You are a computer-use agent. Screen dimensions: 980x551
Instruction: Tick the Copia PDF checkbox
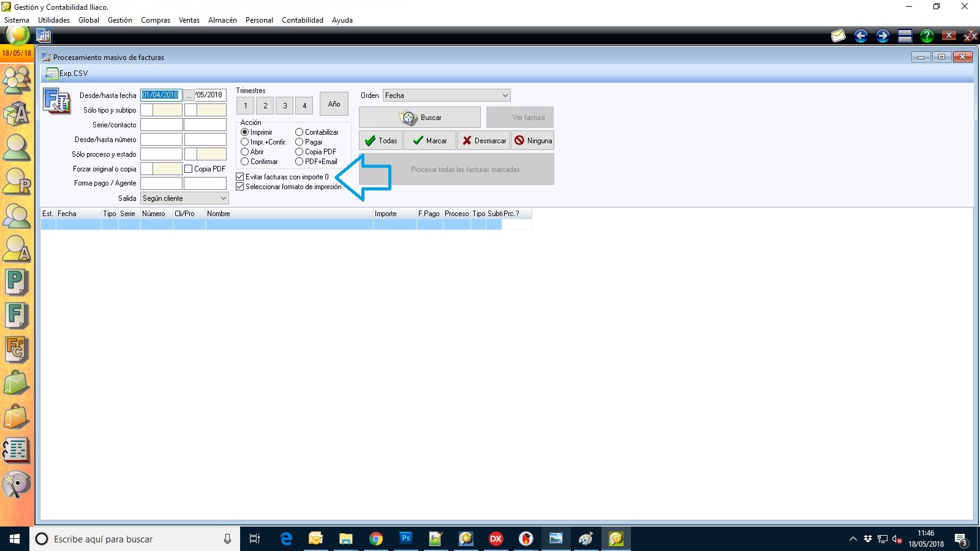pos(189,169)
